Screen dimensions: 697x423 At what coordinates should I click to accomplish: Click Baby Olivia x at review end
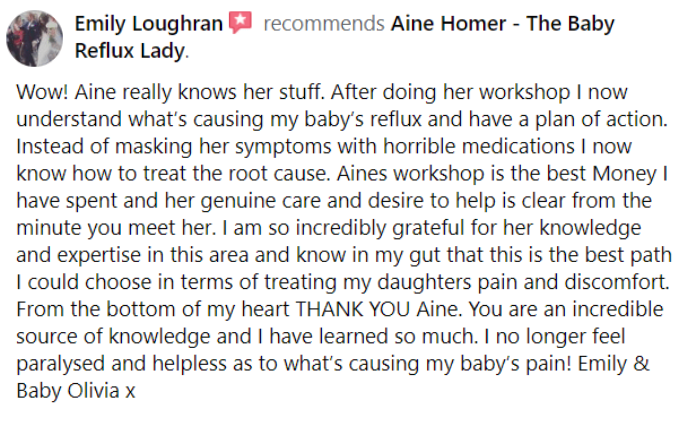tap(76, 391)
